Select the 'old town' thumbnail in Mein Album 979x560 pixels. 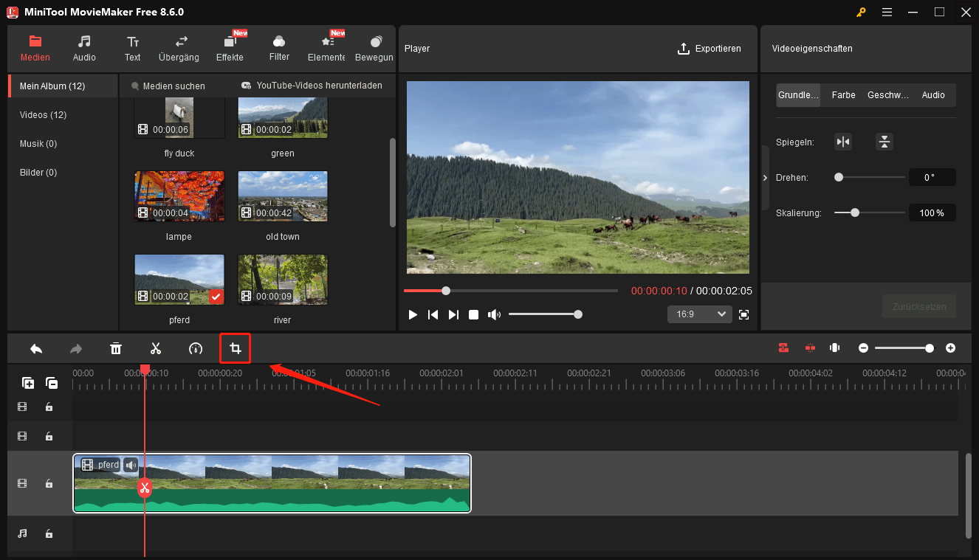pos(283,196)
